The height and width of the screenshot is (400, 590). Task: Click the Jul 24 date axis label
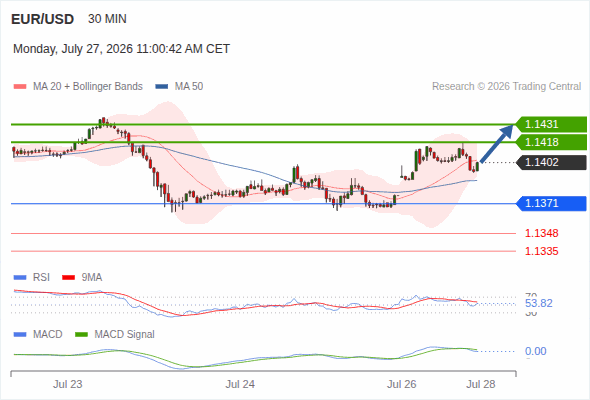pos(240,385)
